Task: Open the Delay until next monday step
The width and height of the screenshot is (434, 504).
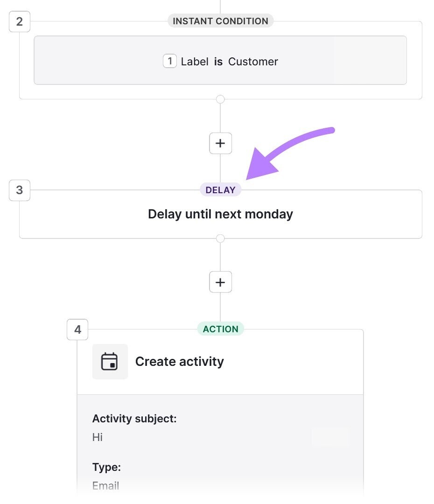Action: (220, 214)
